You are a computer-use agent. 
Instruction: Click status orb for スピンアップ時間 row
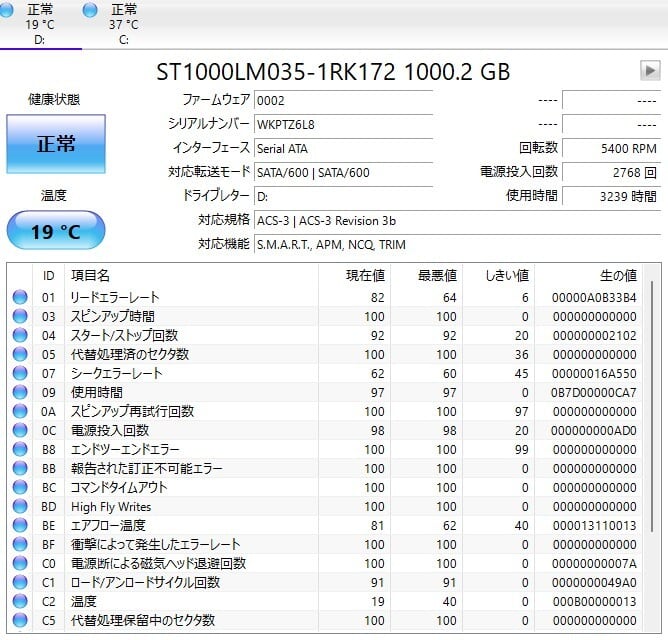click(20, 316)
